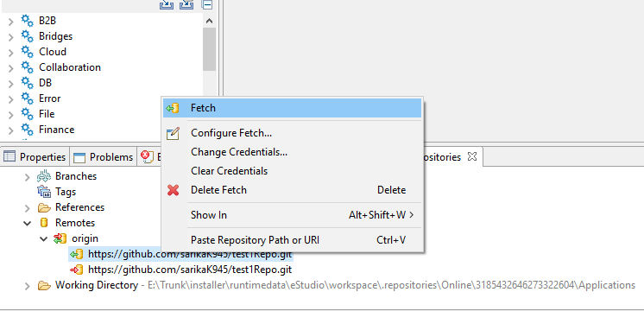Click the Configure Fetch edit icon
The width and height of the screenshot is (644, 311).
tap(173, 133)
